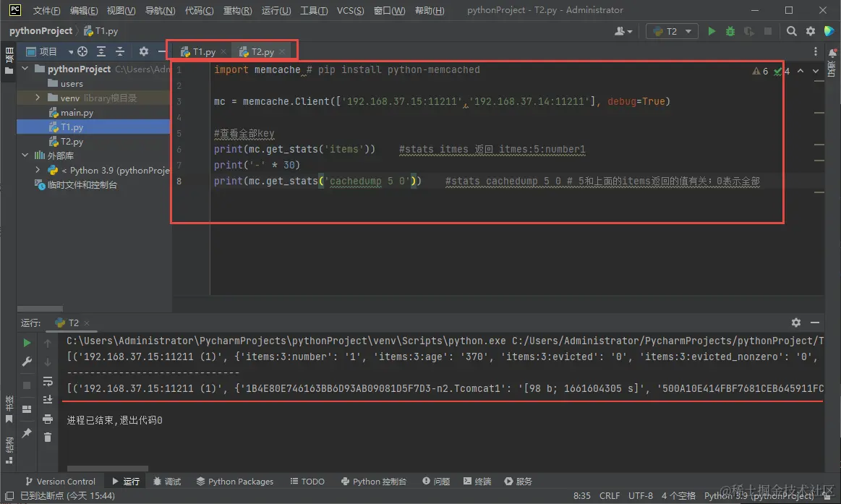Expand the Python 3.9 interpreter node
841x504 pixels.
point(38,170)
